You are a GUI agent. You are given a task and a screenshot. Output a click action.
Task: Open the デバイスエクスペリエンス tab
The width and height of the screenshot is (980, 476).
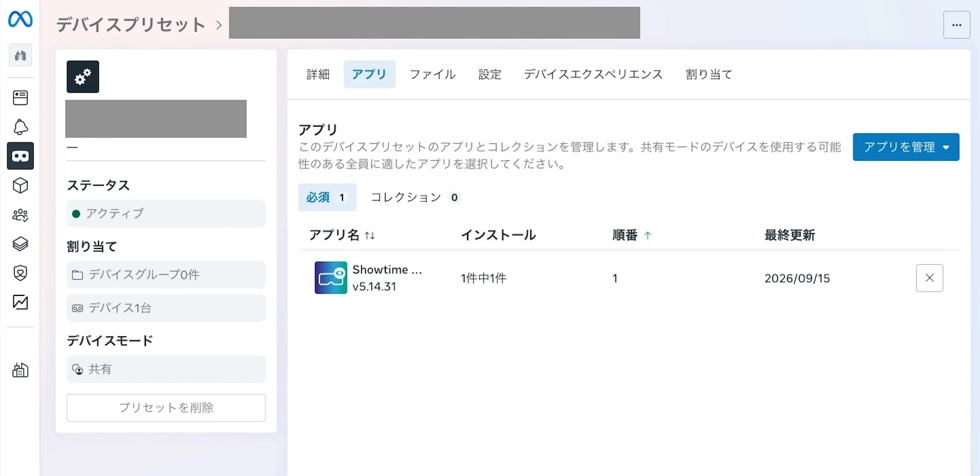tap(593, 74)
